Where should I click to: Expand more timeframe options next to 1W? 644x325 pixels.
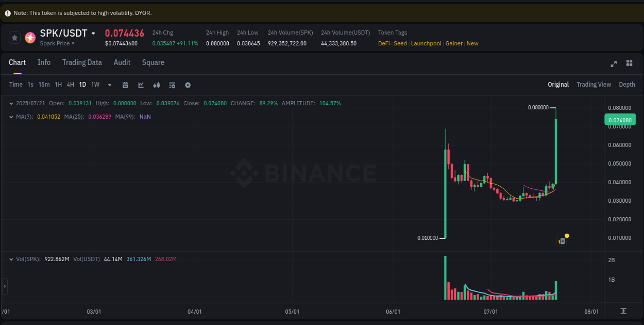109,85
